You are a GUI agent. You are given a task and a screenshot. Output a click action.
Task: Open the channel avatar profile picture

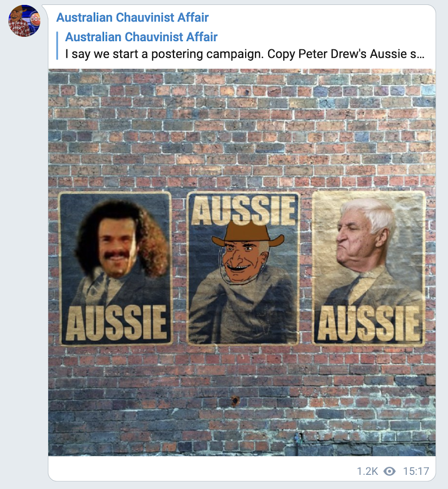click(24, 21)
